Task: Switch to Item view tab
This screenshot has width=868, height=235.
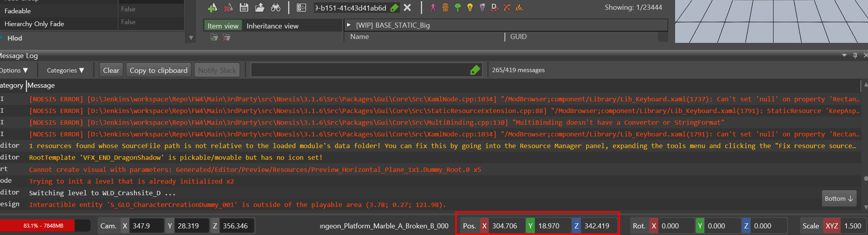Action: 223,26
